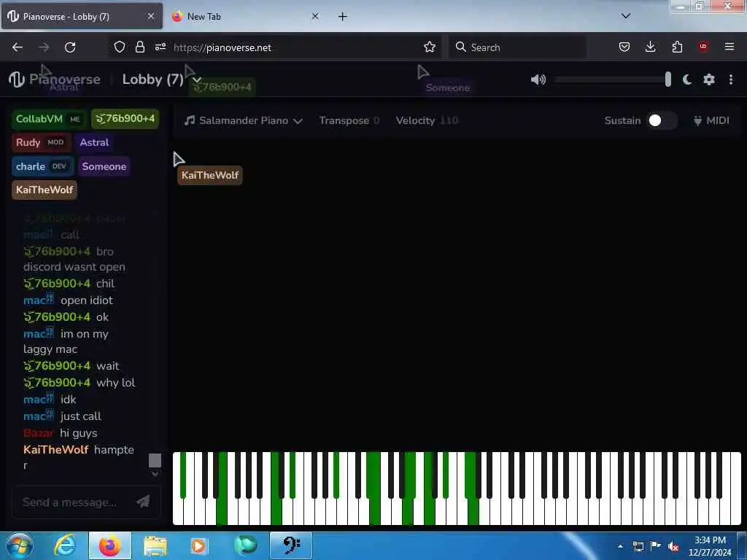Focus the browser Search box

(x=517, y=47)
